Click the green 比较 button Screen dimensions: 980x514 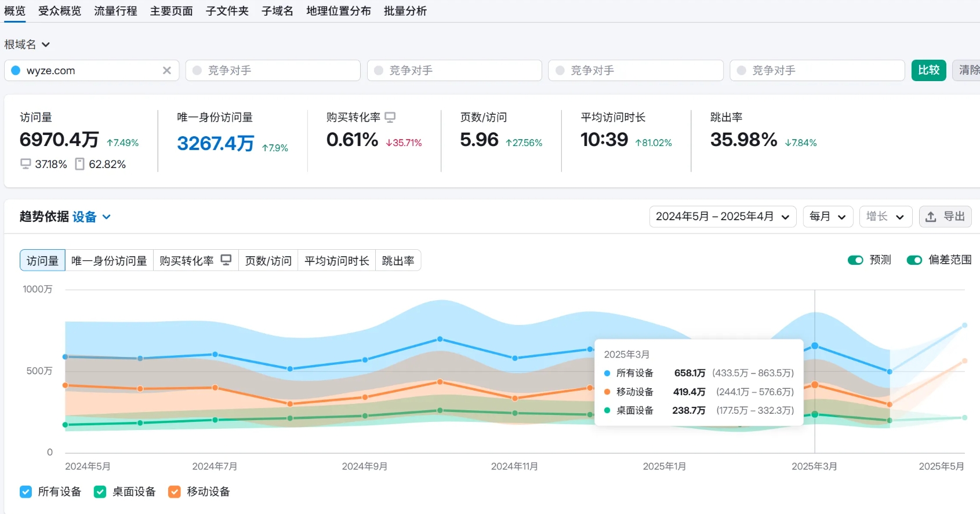(928, 70)
